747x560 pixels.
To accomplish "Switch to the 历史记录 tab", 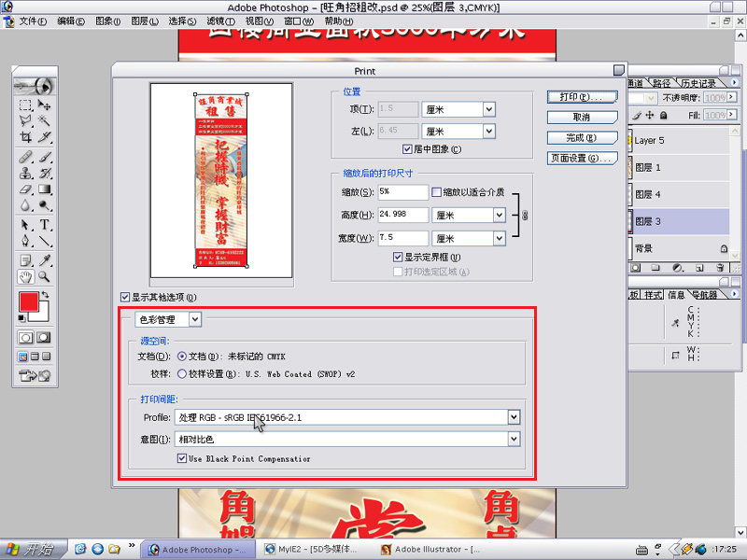I will click(x=698, y=83).
